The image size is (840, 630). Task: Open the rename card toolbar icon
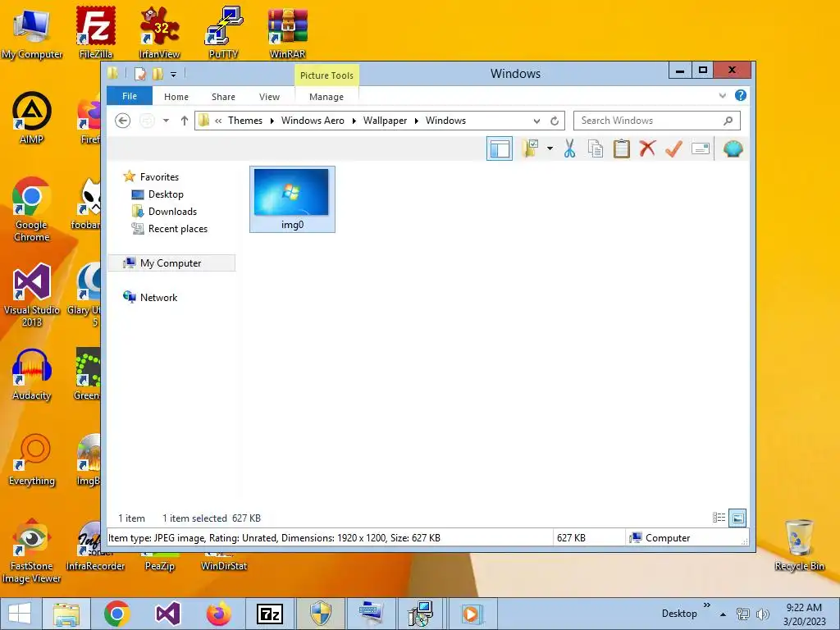tap(701, 148)
